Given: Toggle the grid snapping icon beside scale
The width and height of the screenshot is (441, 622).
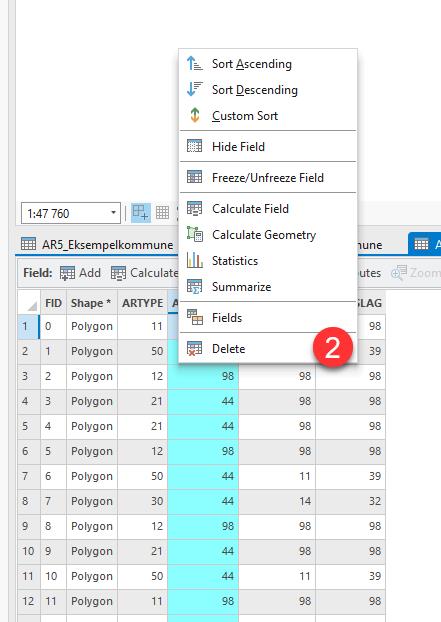Looking at the screenshot, I should tap(140, 213).
